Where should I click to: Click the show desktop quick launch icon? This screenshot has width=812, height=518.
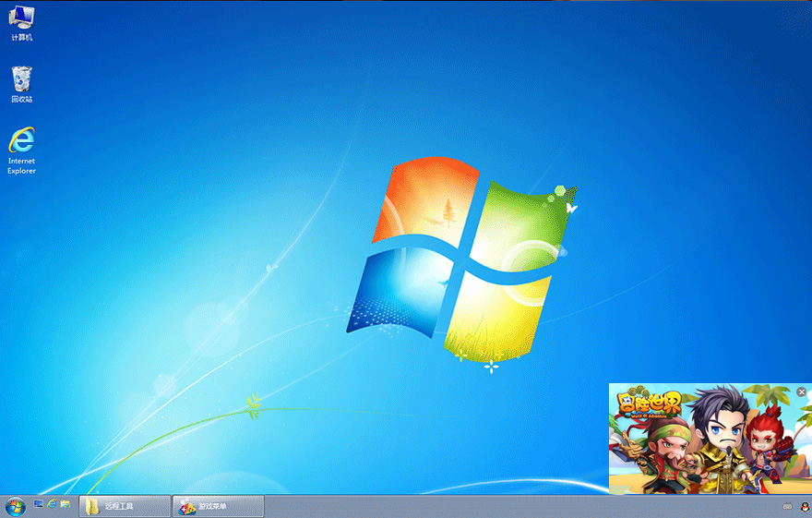pyautogui.click(x=39, y=504)
